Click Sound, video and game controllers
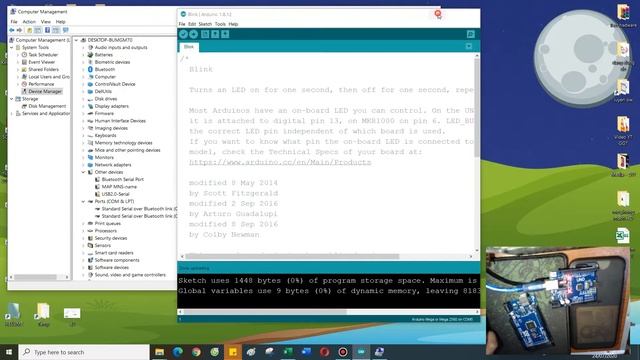Screen dimensions: 640x360 (130, 275)
